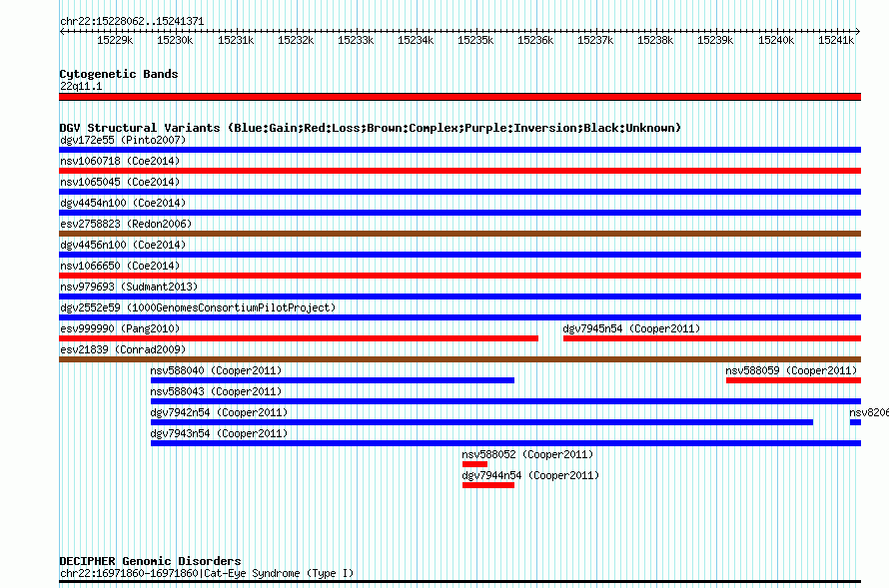Open the DGV Structural Variants track title
Viewport: 889px width, 588px height.
371,128
